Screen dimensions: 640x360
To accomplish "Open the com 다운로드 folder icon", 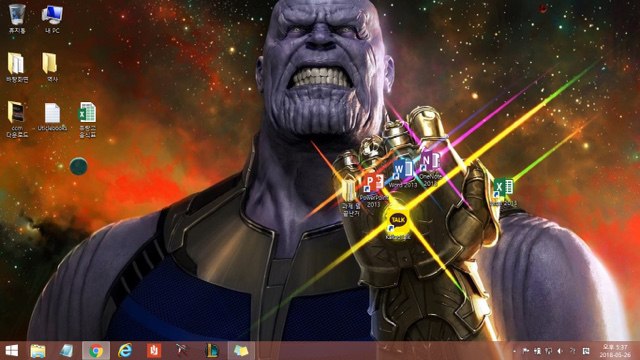I will click(17, 119).
